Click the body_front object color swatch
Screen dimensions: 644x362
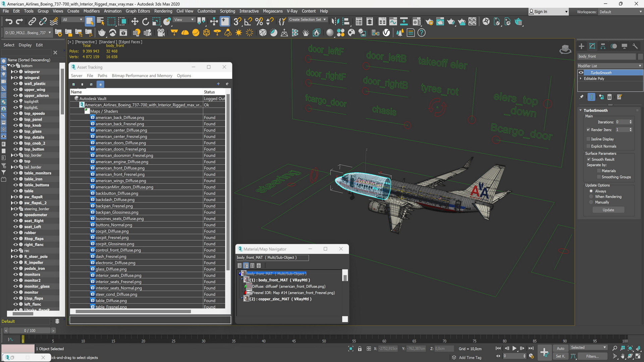[640, 56]
